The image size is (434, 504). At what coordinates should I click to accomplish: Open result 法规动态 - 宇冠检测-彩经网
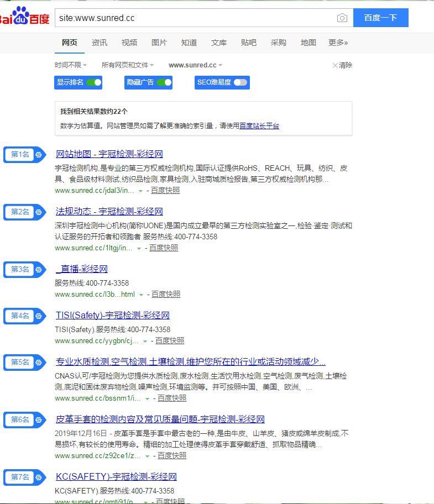click(109, 212)
